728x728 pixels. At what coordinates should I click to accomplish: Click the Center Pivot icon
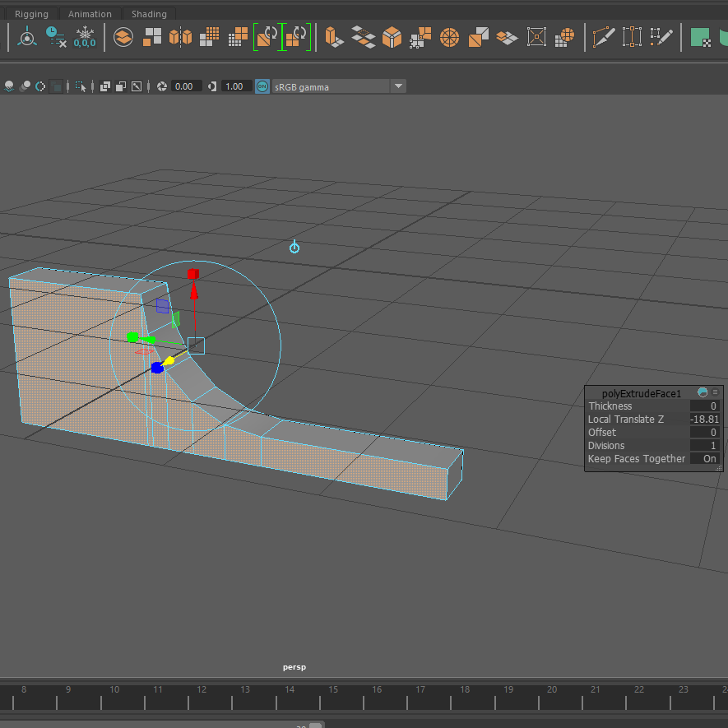[27, 37]
